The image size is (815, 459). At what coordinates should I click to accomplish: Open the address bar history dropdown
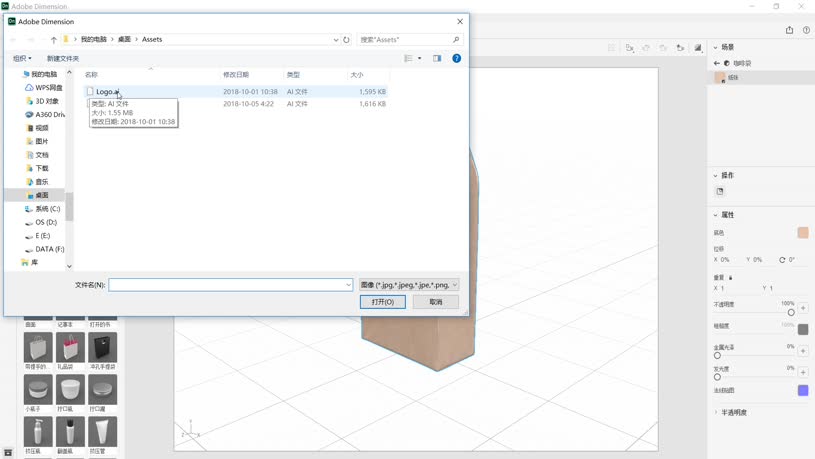tap(336, 40)
